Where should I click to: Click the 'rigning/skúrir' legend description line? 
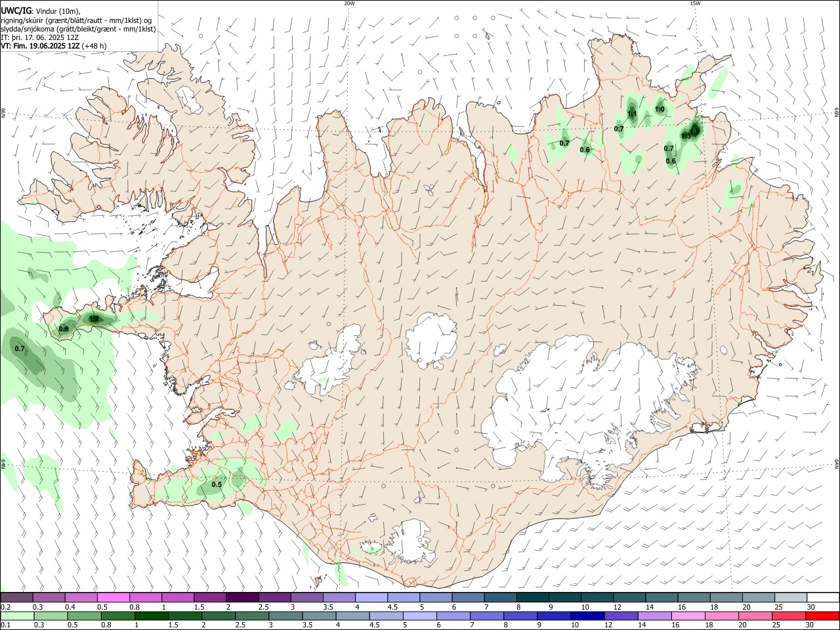[x=76, y=20]
